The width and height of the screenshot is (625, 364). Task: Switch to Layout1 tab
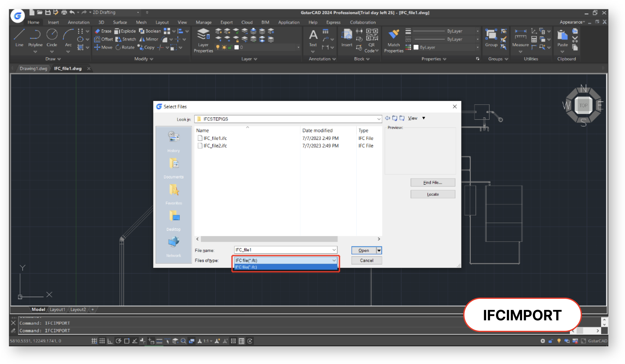[x=57, y=309]
